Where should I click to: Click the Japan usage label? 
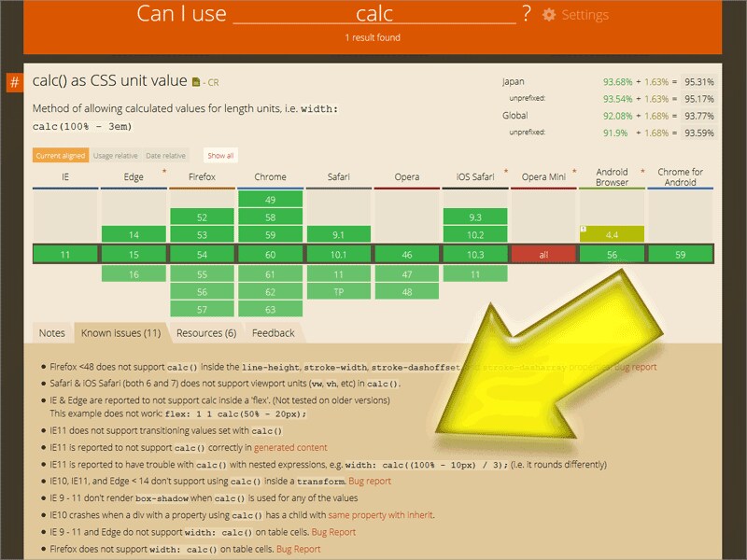pos(513,81)
